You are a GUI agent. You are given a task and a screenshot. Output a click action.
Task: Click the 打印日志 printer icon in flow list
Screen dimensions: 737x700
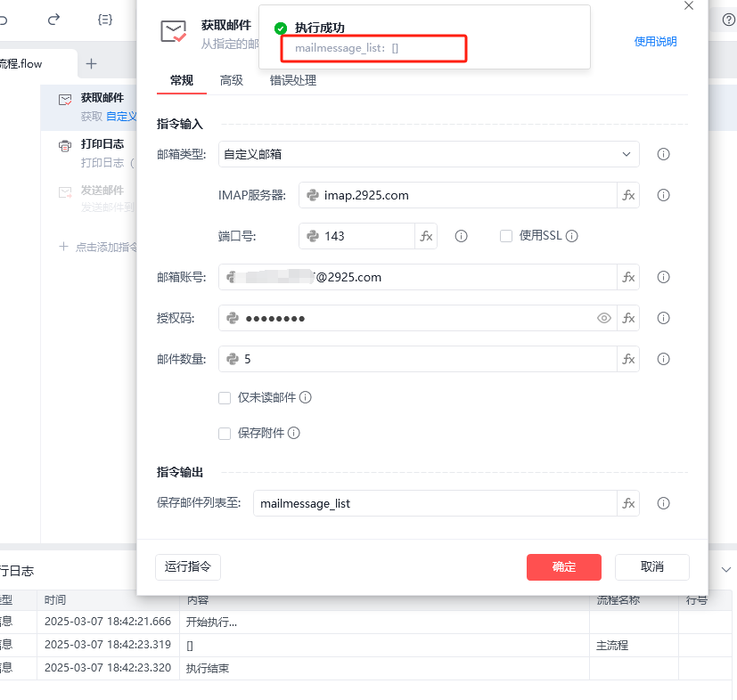tap(65, 146)
